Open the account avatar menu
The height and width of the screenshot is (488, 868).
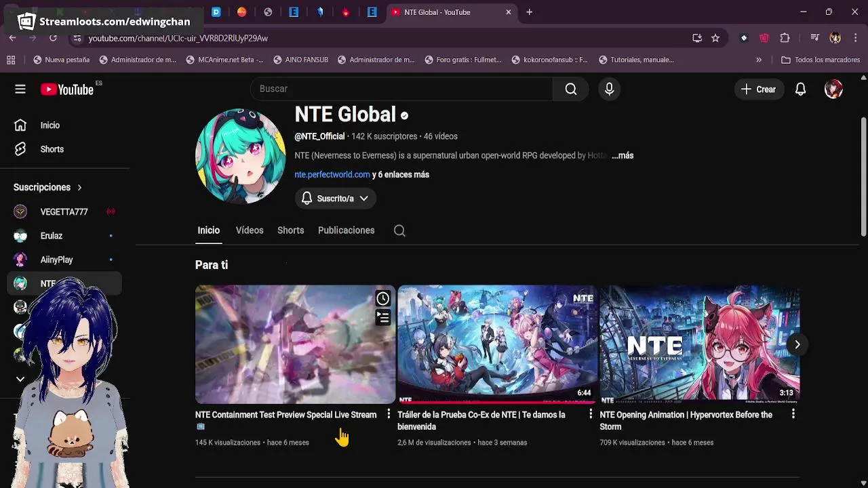click(x=833, y=89)
